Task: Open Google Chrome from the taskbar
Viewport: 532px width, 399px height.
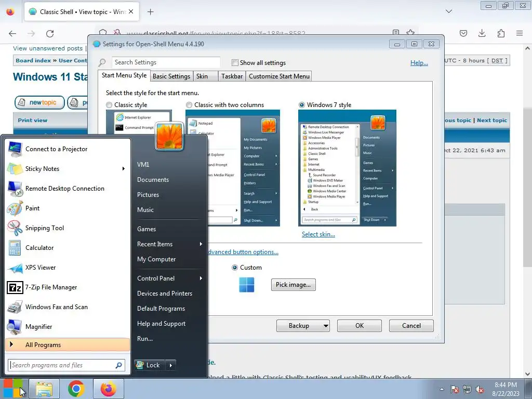Action: [76, 389]
